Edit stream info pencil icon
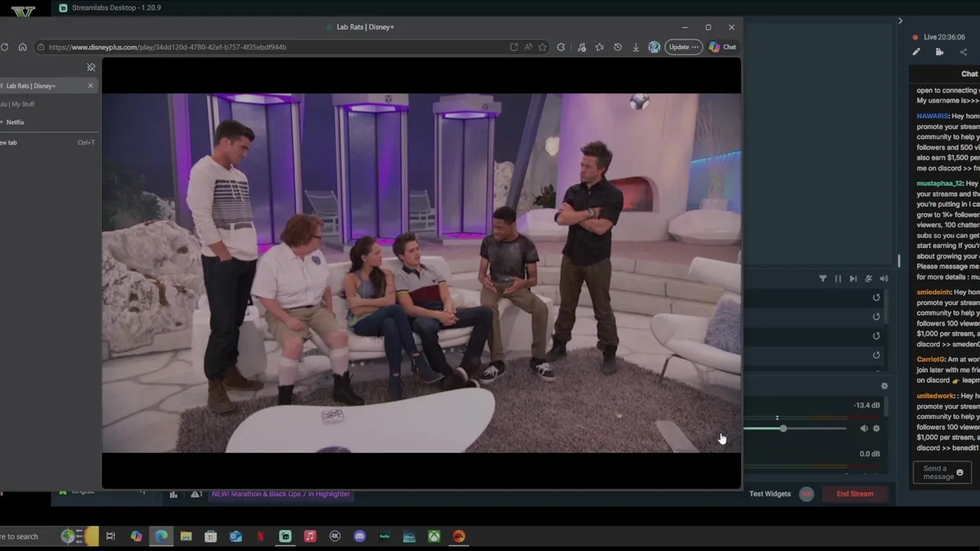 click(x=916, y=52)
